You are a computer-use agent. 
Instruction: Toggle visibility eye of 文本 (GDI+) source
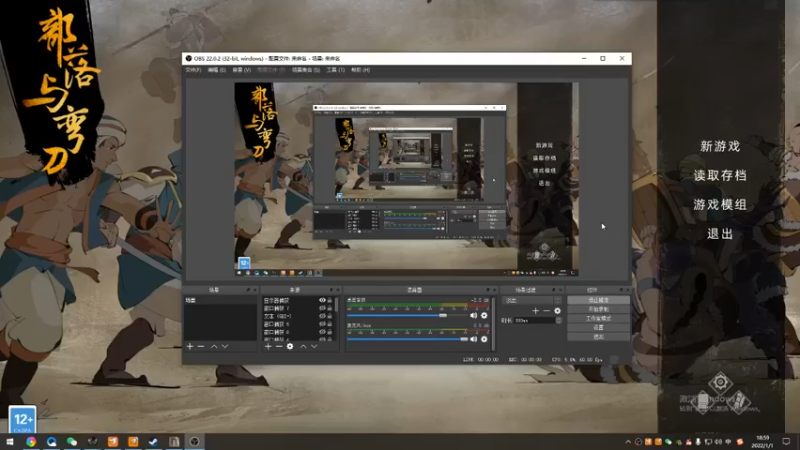[322, 316]
